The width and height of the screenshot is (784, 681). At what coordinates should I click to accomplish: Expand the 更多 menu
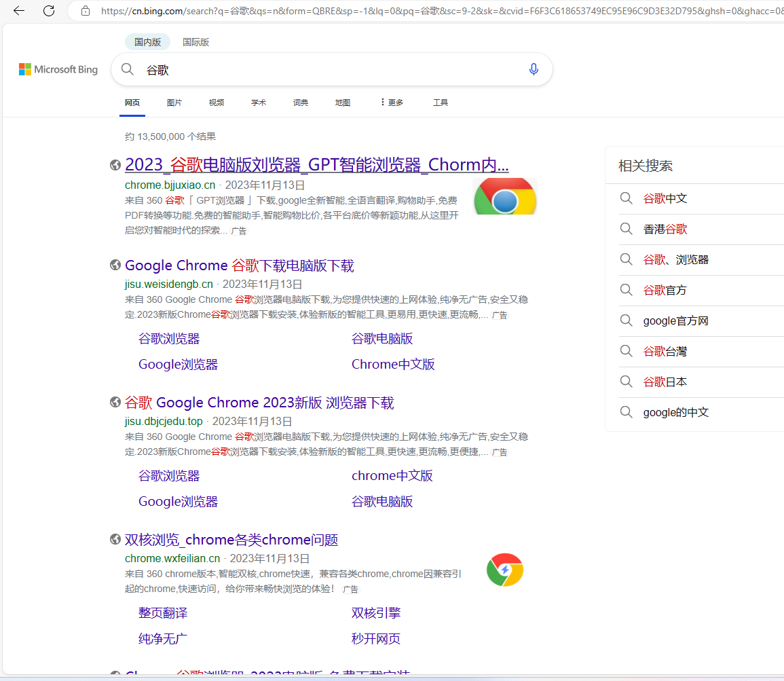(392, 103)
